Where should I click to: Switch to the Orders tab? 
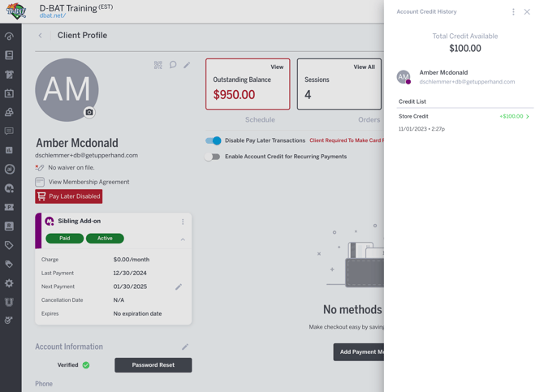click(x=369, y=119)
